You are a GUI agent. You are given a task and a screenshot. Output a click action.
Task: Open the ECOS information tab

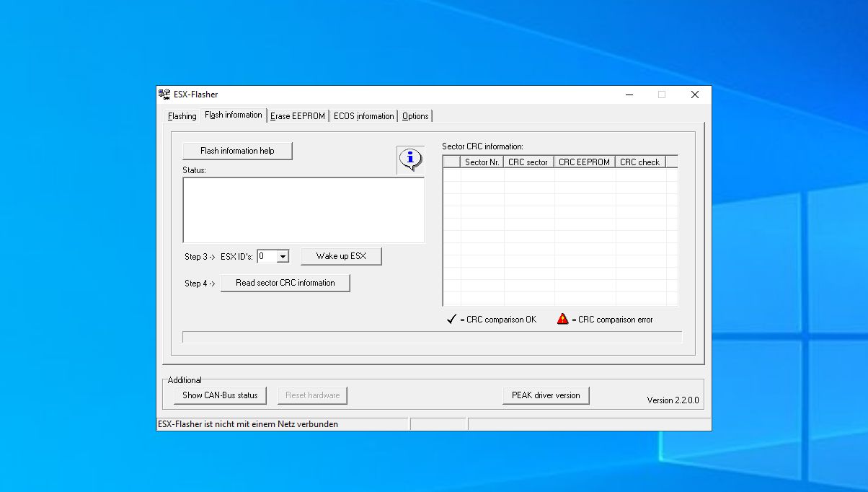point(363,115)
